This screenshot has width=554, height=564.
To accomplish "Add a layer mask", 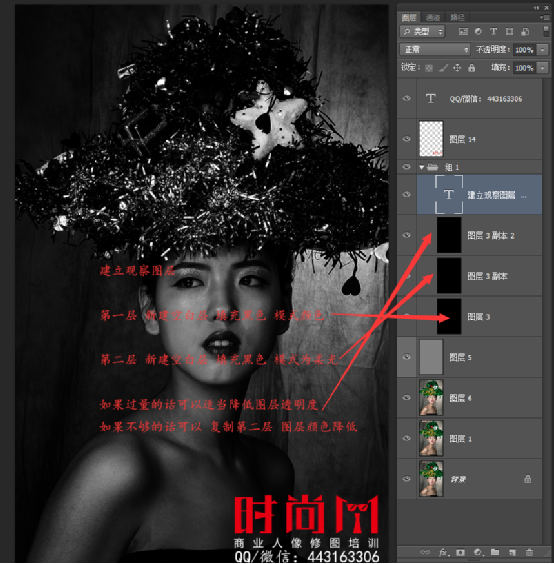I will click(460, 552).
